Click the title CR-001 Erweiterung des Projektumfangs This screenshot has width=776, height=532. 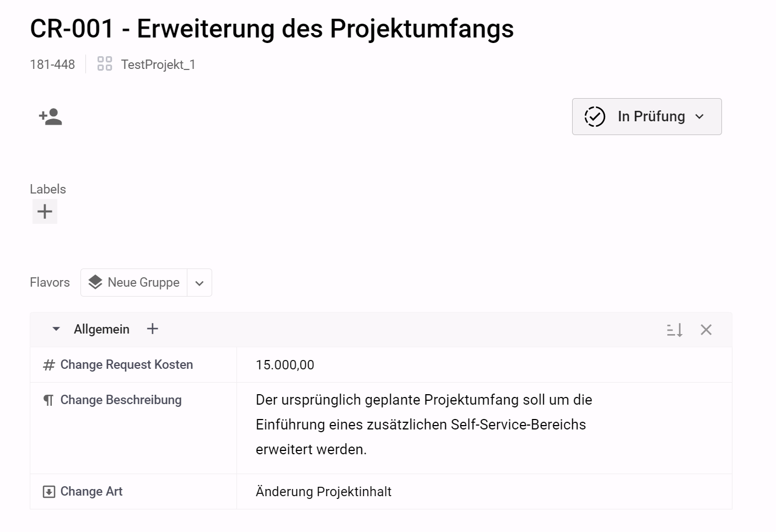point(272,29)
